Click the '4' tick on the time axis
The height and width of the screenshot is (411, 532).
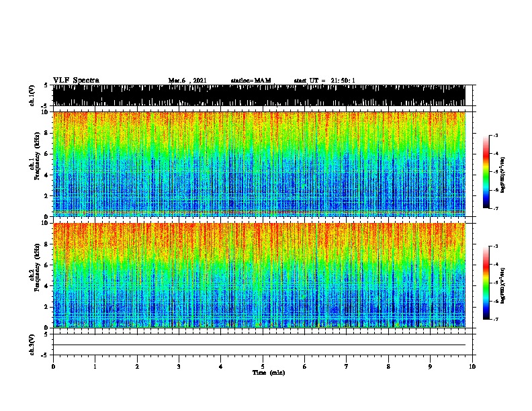pyautogui.click(x=221, y=367)
